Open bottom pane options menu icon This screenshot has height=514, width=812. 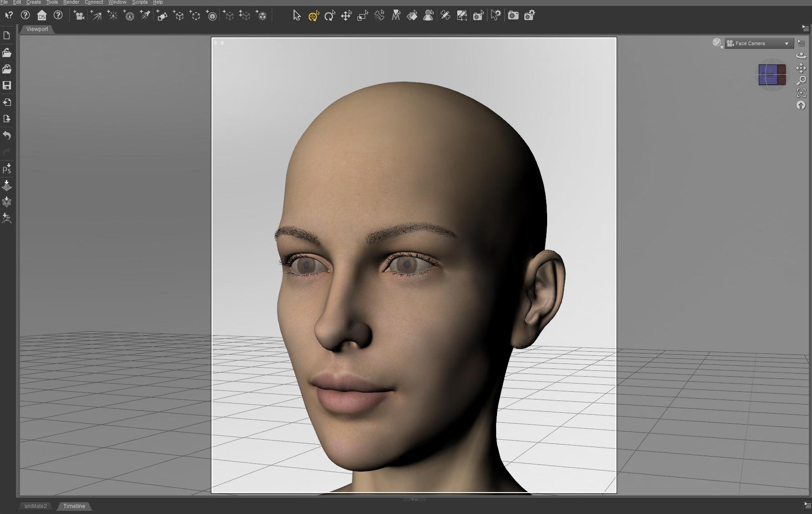click(807, 505)
